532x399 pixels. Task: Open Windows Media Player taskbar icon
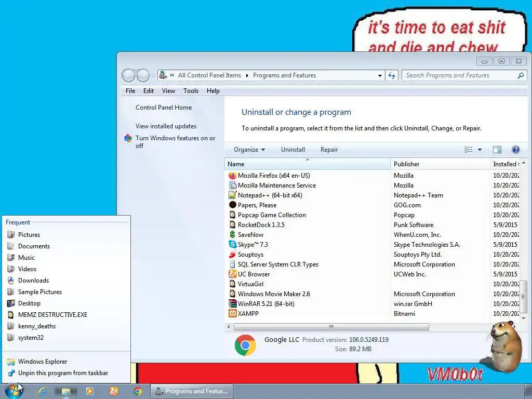tap(89, 391)
